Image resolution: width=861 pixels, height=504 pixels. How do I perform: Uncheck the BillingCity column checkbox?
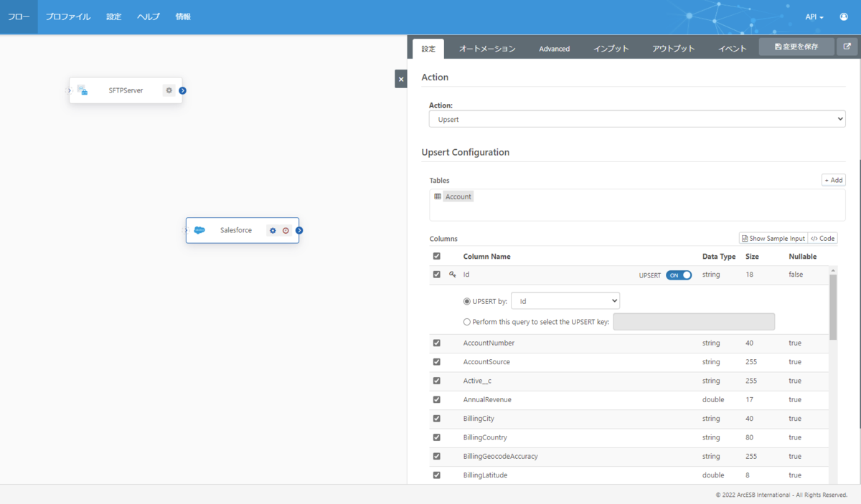pyautogui.click(x=437, y=419)
